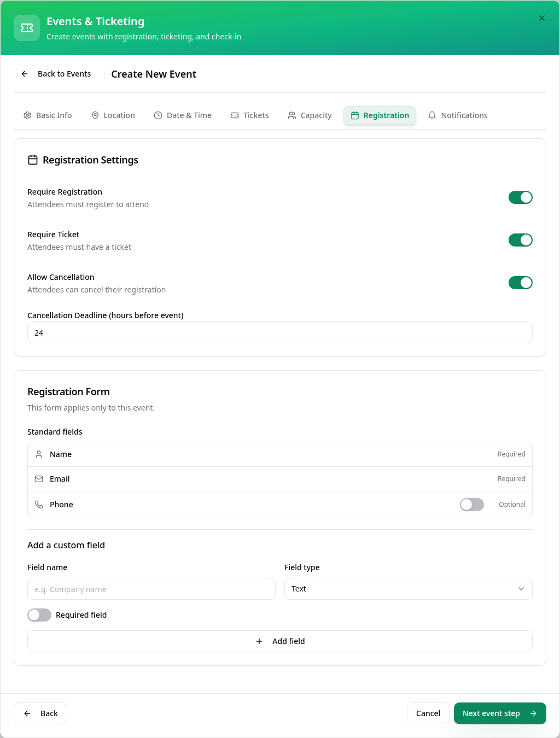Go back via the Back to Events link
The image size is (560, 738).
[x=56, y=74]
